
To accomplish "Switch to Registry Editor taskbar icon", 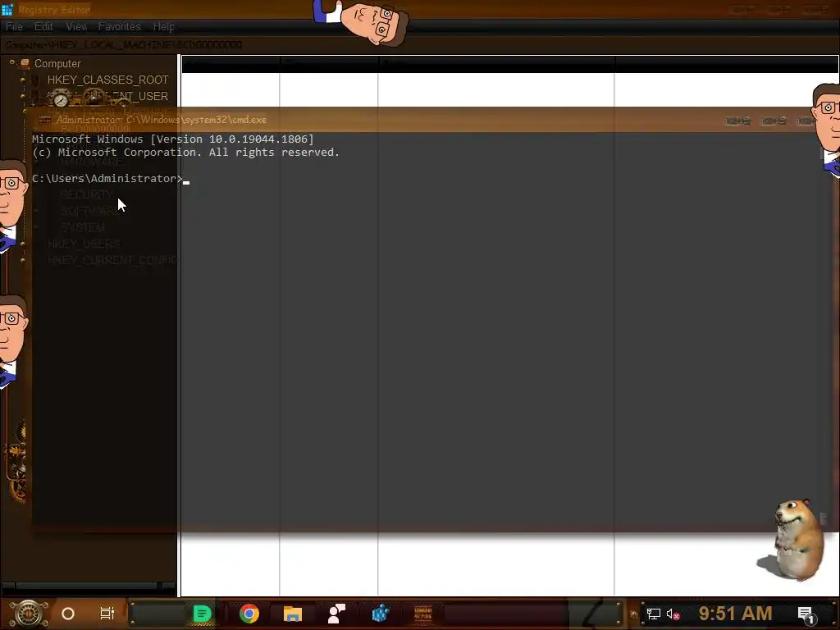I will pos(381,614).
